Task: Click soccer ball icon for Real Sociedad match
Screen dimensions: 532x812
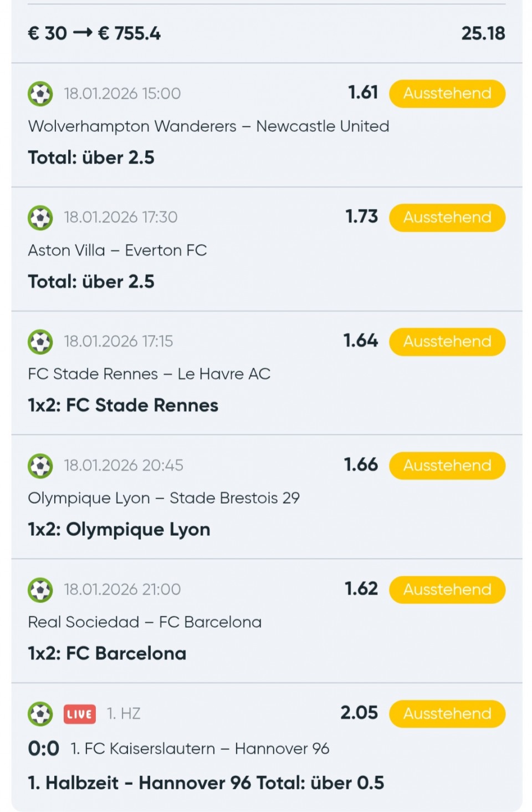Action: [40, 590]
